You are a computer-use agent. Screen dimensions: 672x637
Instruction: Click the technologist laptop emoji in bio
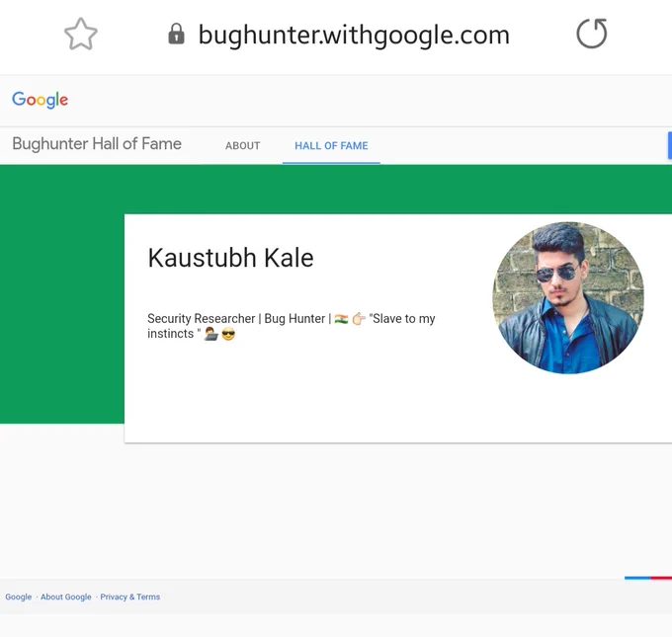tap(211, 334)
